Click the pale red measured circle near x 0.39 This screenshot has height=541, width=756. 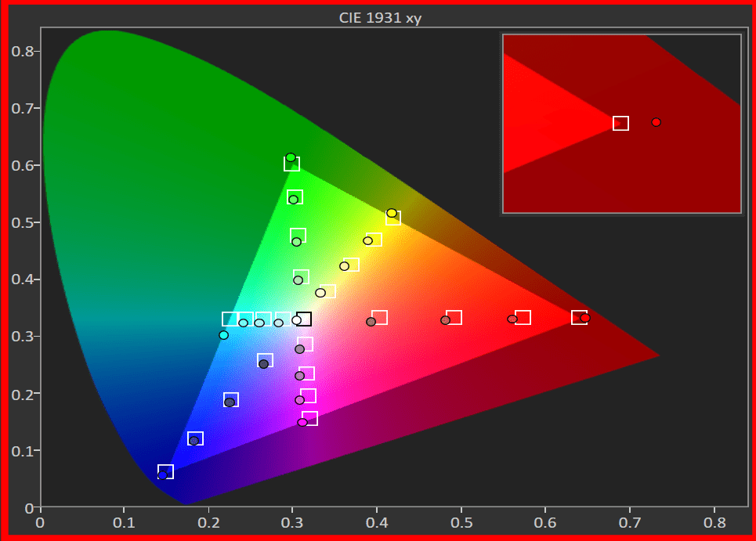(x=371, y=322)
